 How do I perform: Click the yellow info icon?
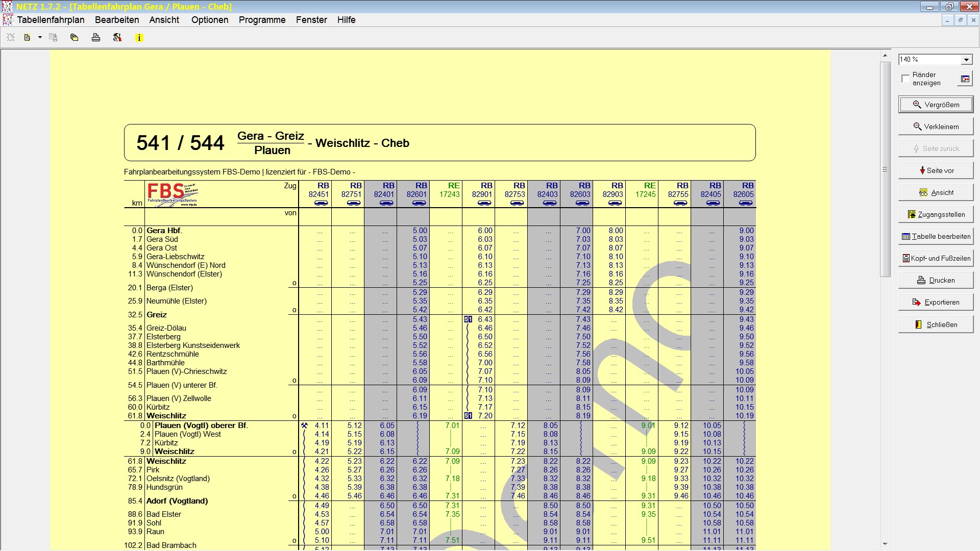click(139, 38)
